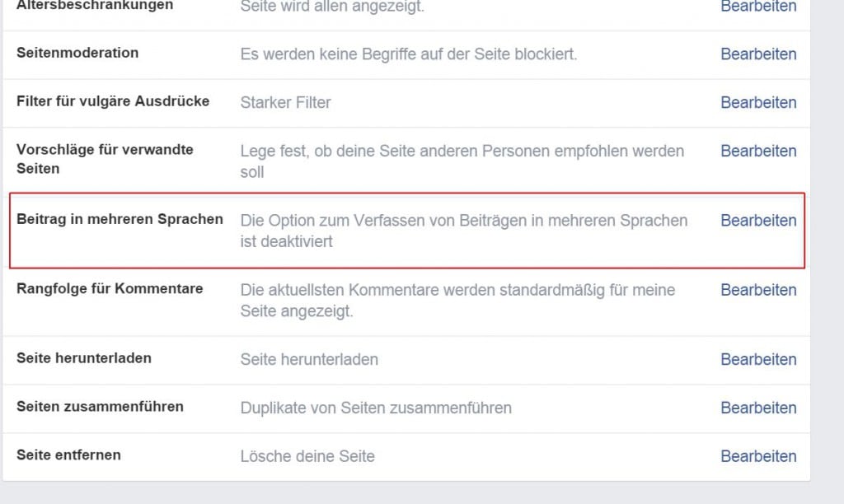Click Bearbeiten in the Seite entfernen row
Screen dimensions: 844x504
(758, 456)
